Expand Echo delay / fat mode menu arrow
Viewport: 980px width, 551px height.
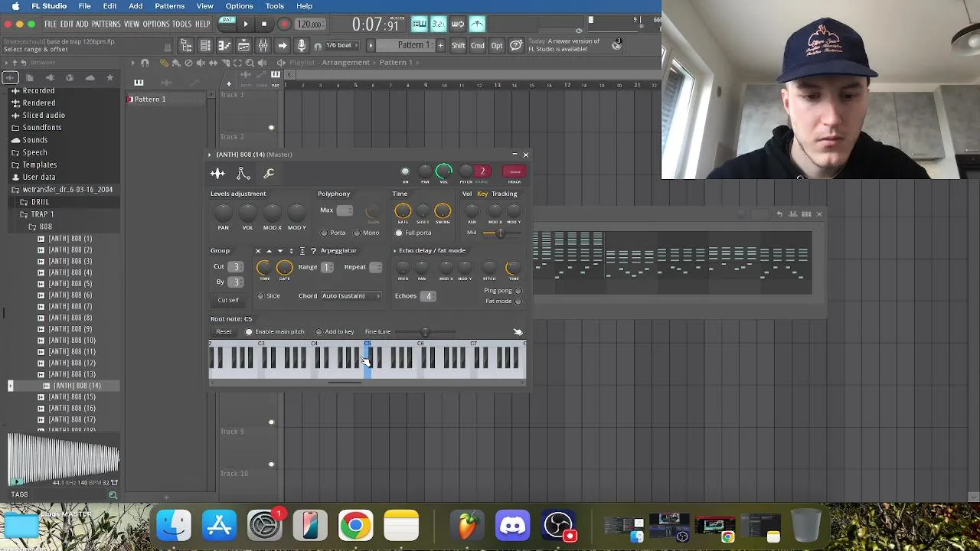[x=395, y=251]
